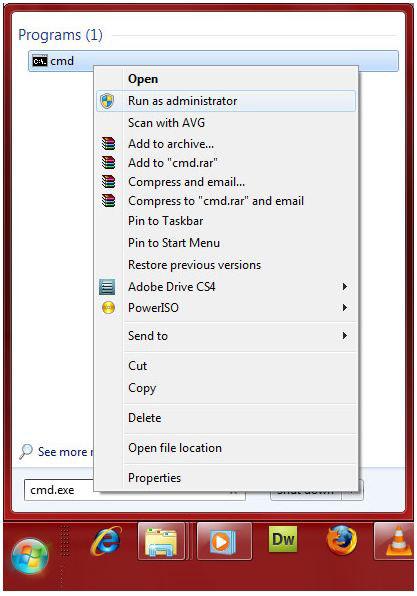Open the PowerISO menu entry

226,308
